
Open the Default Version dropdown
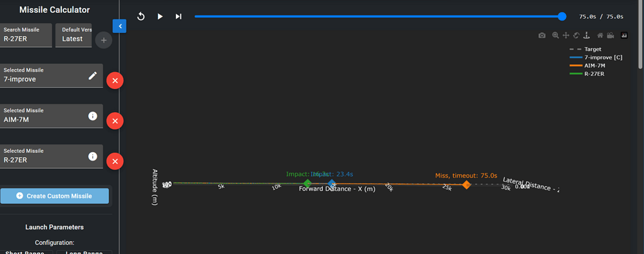(73, 35)
